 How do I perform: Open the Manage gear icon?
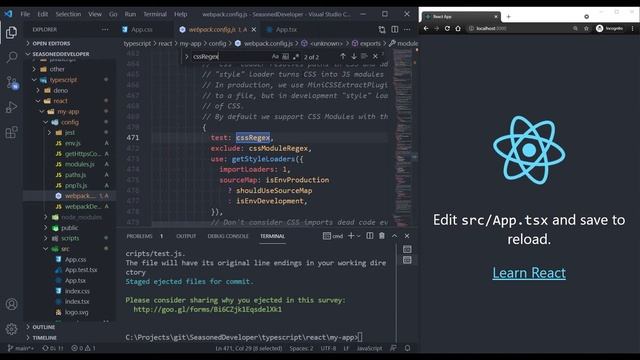point(11,329)
